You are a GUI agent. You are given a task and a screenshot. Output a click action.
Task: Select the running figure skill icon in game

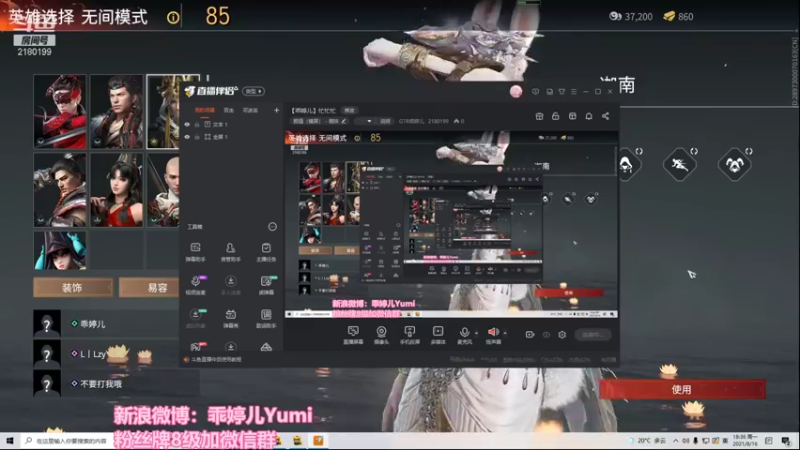click(x=680, y=164)
